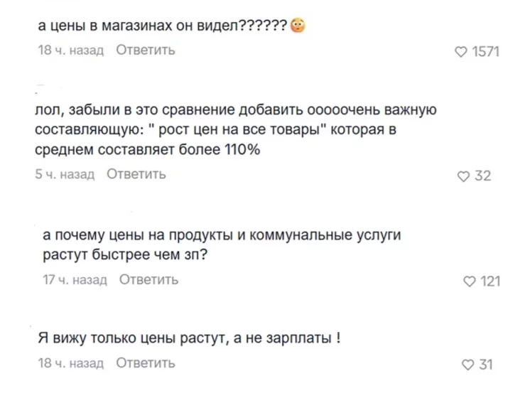This screenshot has height=420, width=520.
Task: Select the 32 like count number
Action: coord(482,176)
